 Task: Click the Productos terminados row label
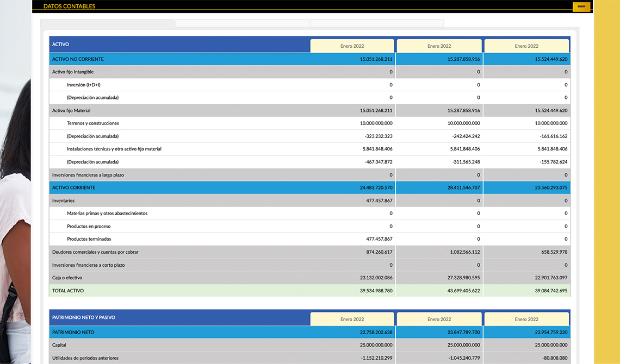(x=89, y=239)
